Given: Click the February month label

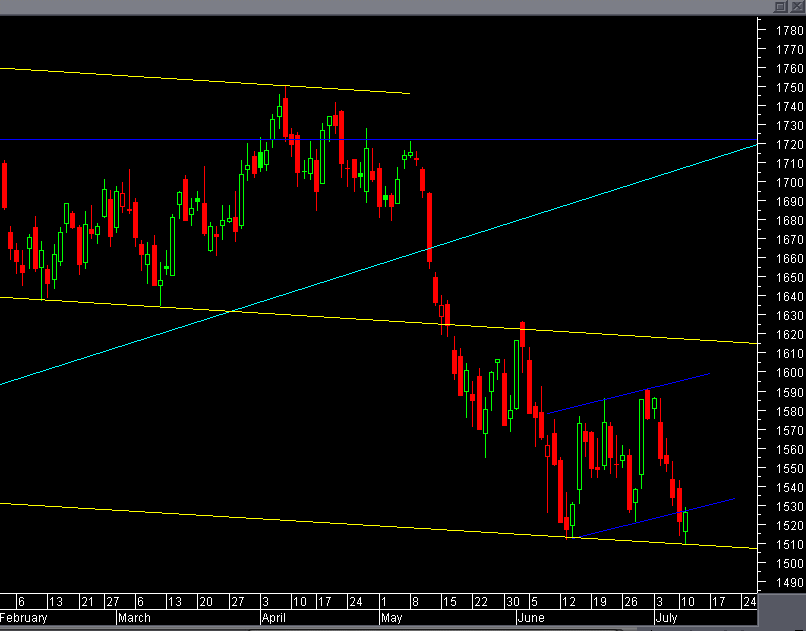Looking at the screenshot, I should coord(24,618).
